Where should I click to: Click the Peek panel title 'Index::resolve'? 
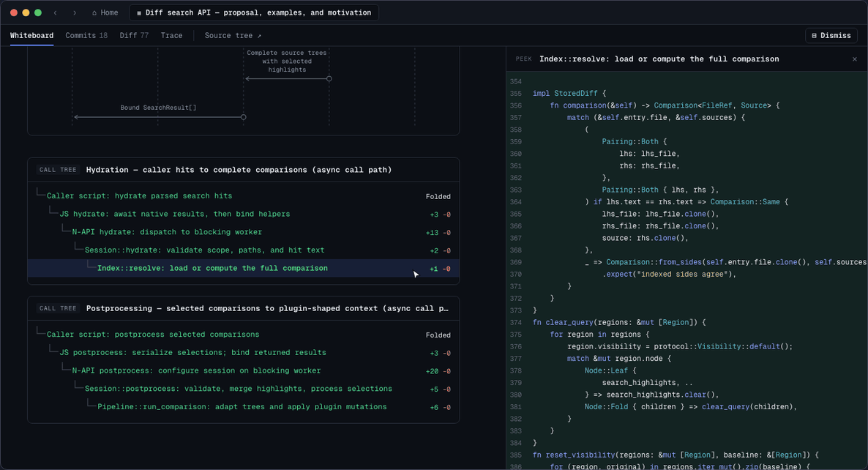[659, 59]
